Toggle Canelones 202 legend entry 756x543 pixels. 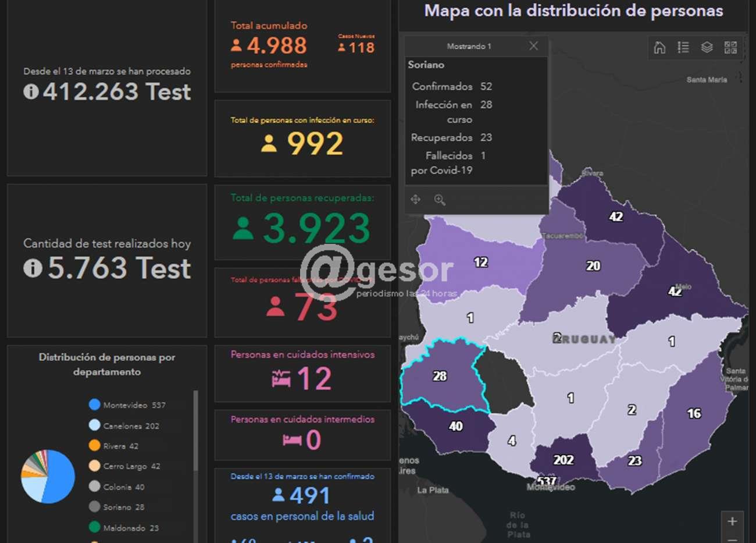point(124,425)
